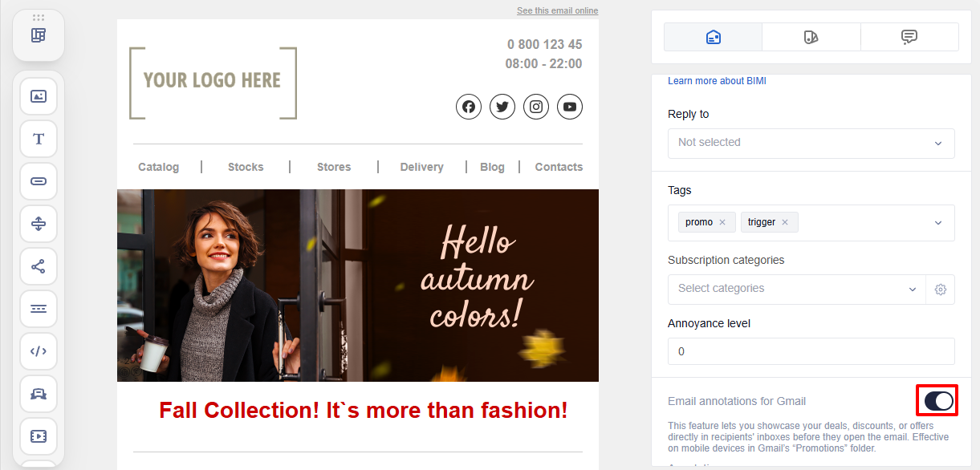Image resolution: width=980 pixels, height=470 pixels.
Task: Enable Email annotations for Gmail
Action: click(x=937, y=400)
